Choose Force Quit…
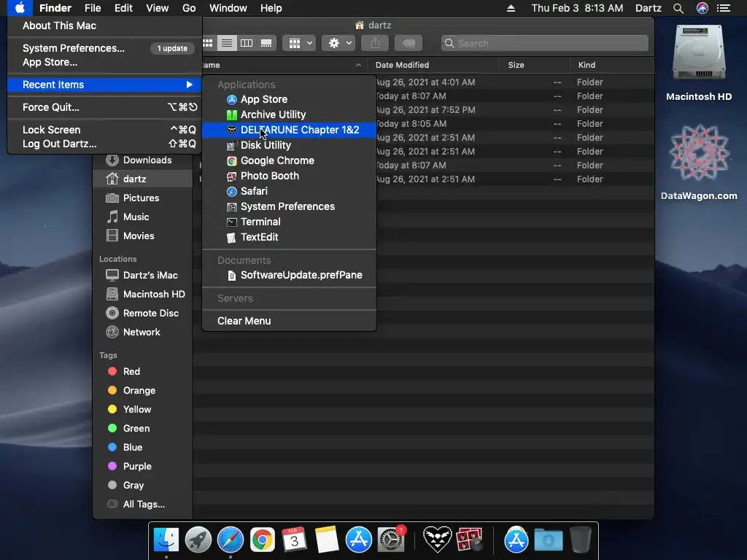 pyautogui.click(x=105, y=107)
